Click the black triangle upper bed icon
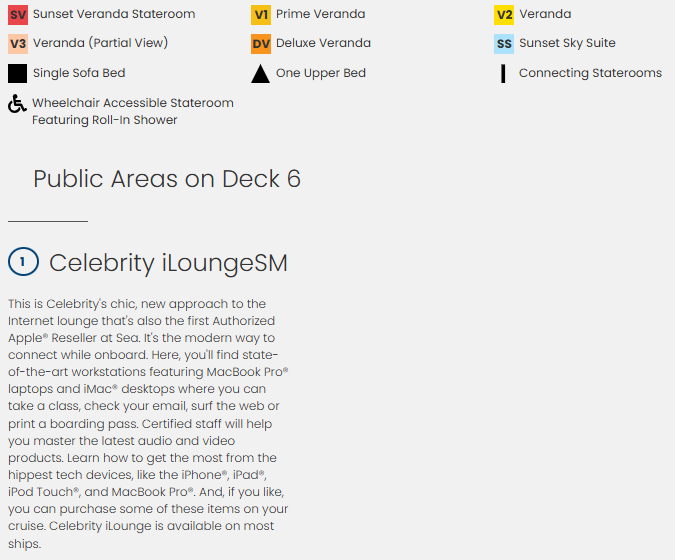 click(x=260, y=73)
